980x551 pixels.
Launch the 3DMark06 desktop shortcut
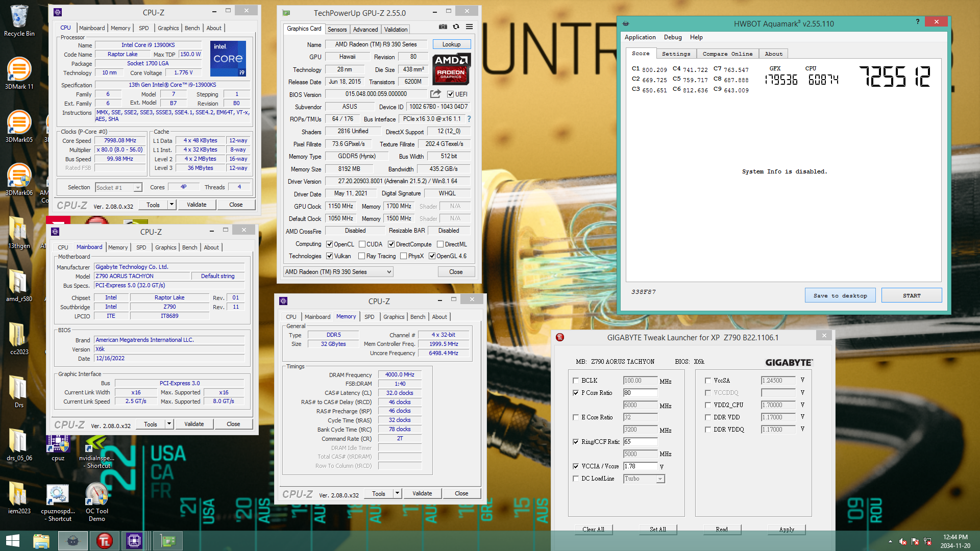click(19, 180)
